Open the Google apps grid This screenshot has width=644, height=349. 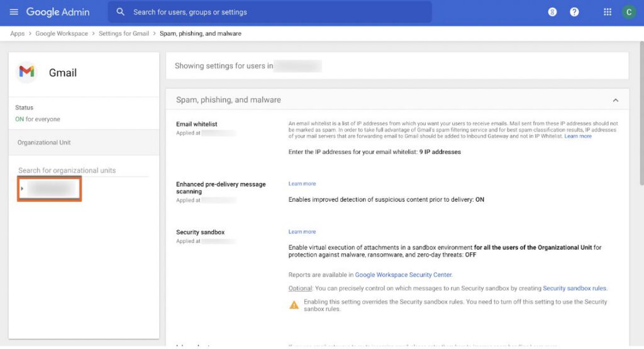(x=608, y=12)
